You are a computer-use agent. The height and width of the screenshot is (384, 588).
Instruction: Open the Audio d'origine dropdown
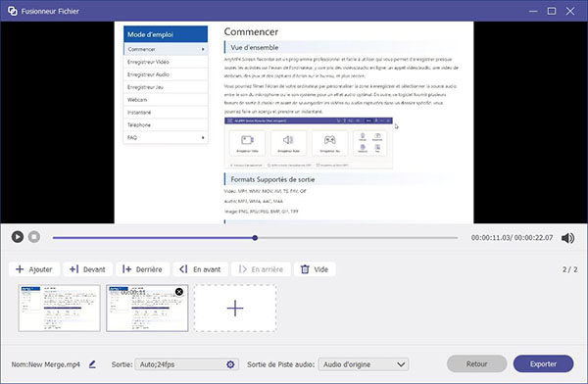tap(364, 364)
